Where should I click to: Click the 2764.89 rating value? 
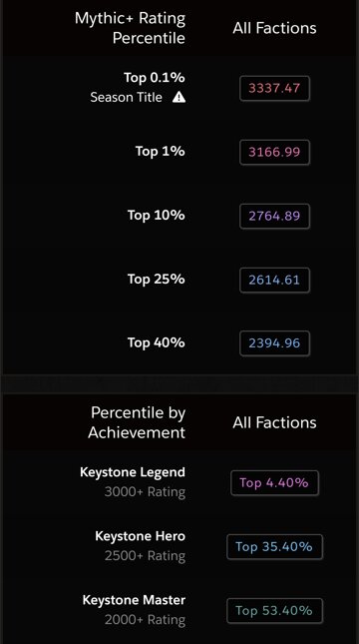[x=274, y=216]
